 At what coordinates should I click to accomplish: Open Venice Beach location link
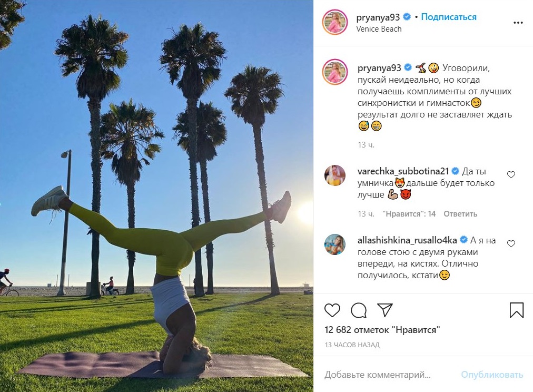(379, 29)
